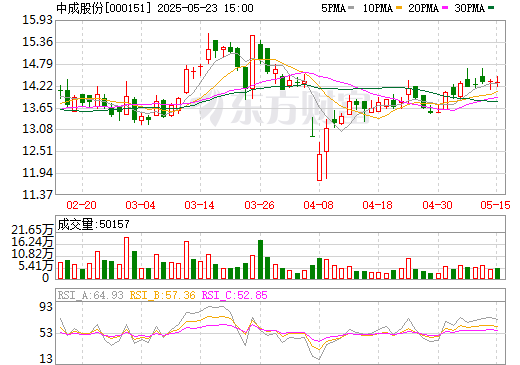The height and width of the screenshot is (365, 520).
Task: Click the 04-30 date label
Action: (x=437, y=205)
